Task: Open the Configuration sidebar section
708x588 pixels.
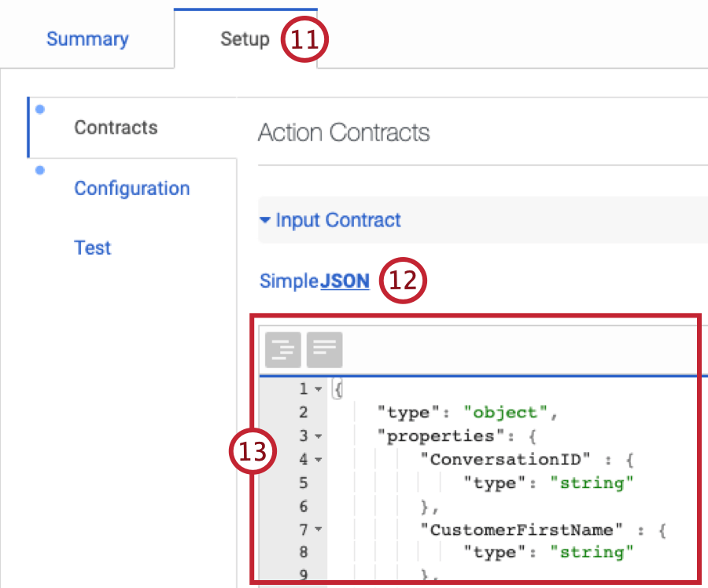Action: click(131, 188)
